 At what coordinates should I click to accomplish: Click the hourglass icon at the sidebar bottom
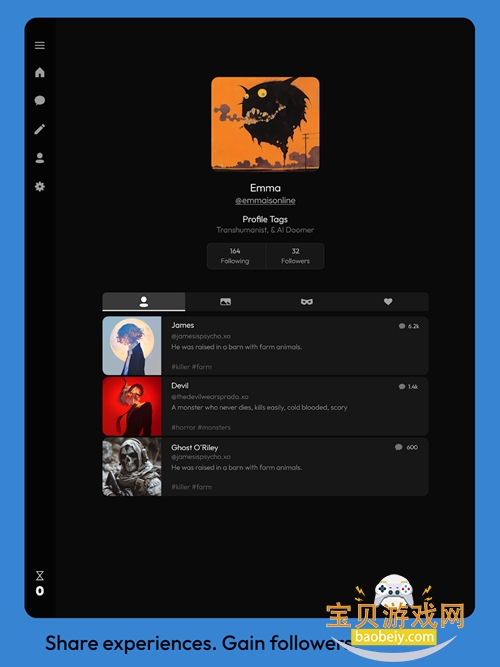pyautogui.click(x=40, y=576)
